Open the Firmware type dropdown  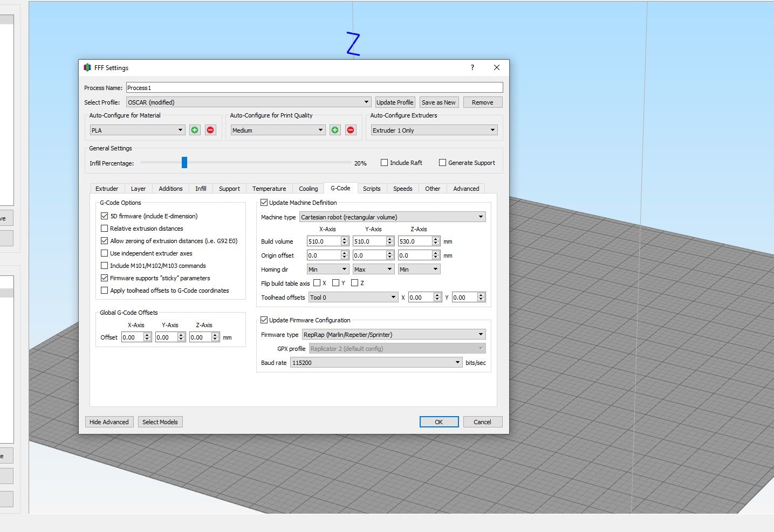pos(394,334)
